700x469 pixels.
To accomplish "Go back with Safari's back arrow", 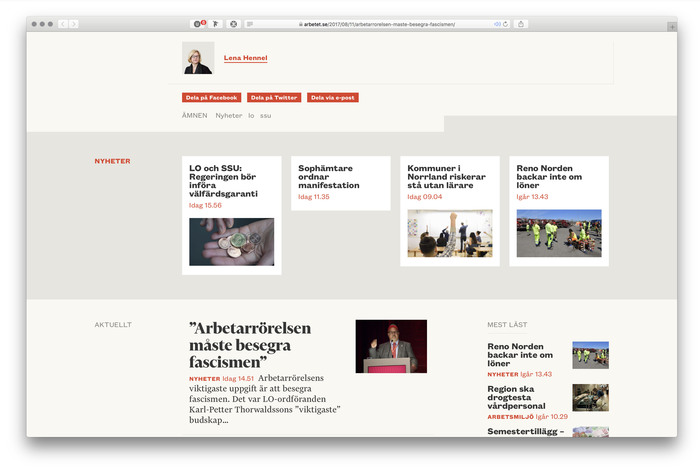I will [63, 24].
